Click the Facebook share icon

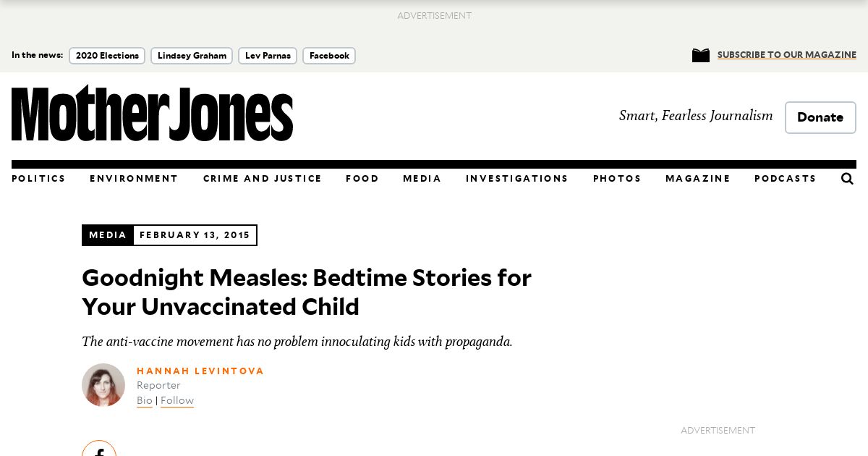tap(99, 450)
